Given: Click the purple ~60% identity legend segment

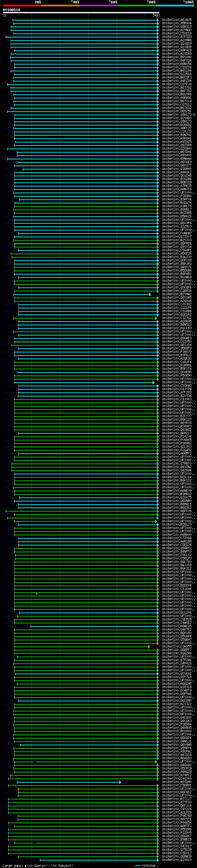Looking at the screenshot, I should [x=98, y=6].
